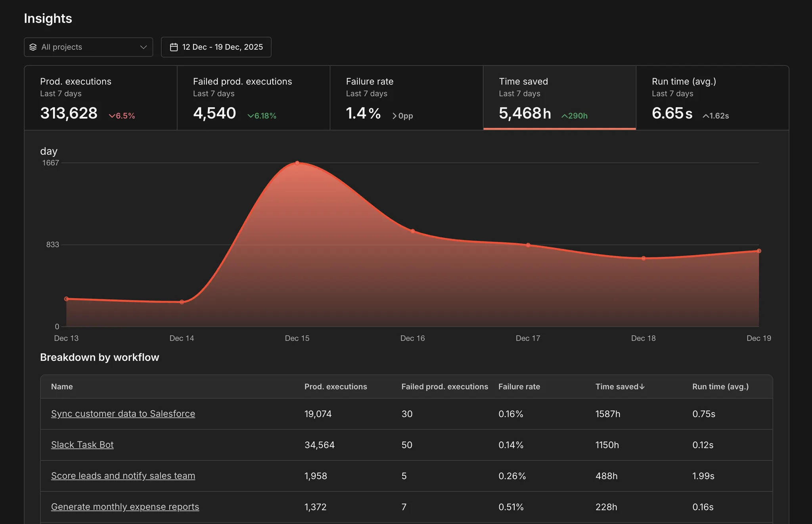Click the upward trend arrow next to 290h

(x=564, y=116)
